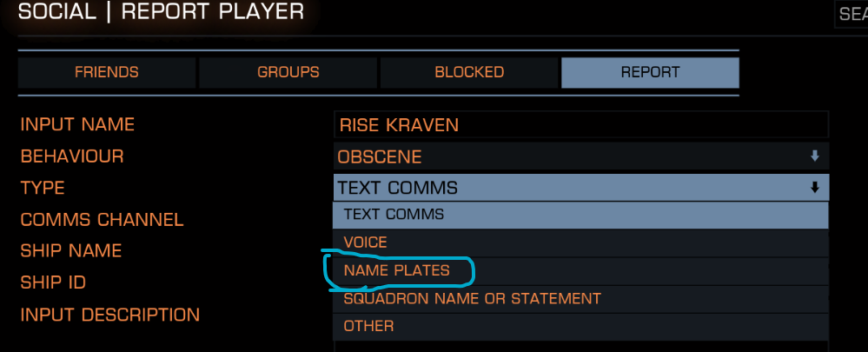Viewport: 868px width, 352px height.
Task: Select the Report tab
Action: click(650, 72)
